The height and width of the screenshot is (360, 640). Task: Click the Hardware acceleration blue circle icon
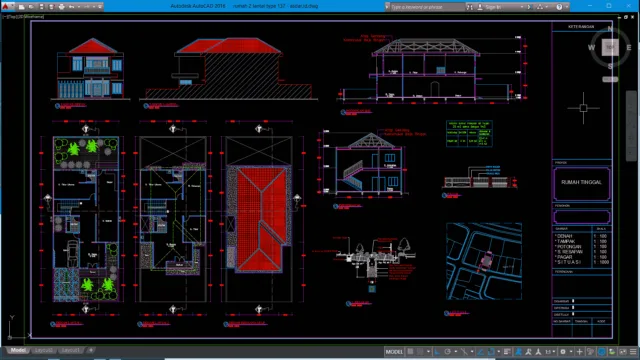[x=602, y=351]
